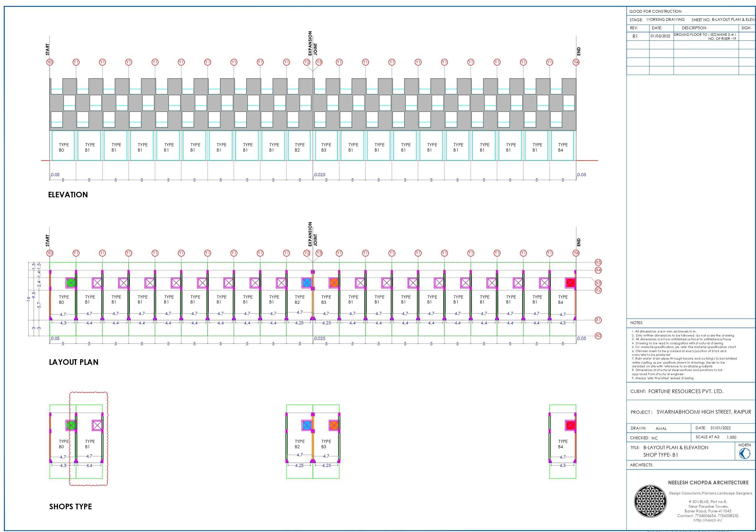This screenshot has width=756, height=532.
Task: Click the North arrow compass icon
Action: tap(744, 454)
